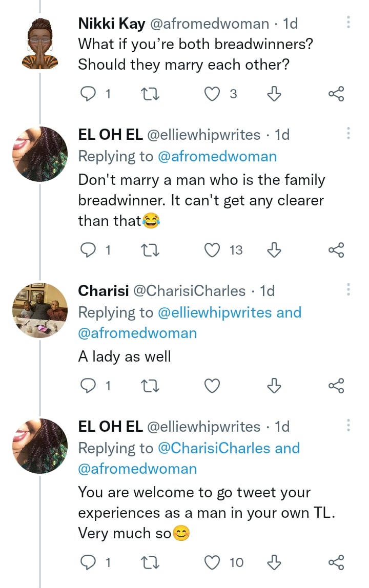Reply to Nikki Kay's breadwinners tweet
This screenshot has width=369, height=588.
pyautogui.click(x=89, y=94)
